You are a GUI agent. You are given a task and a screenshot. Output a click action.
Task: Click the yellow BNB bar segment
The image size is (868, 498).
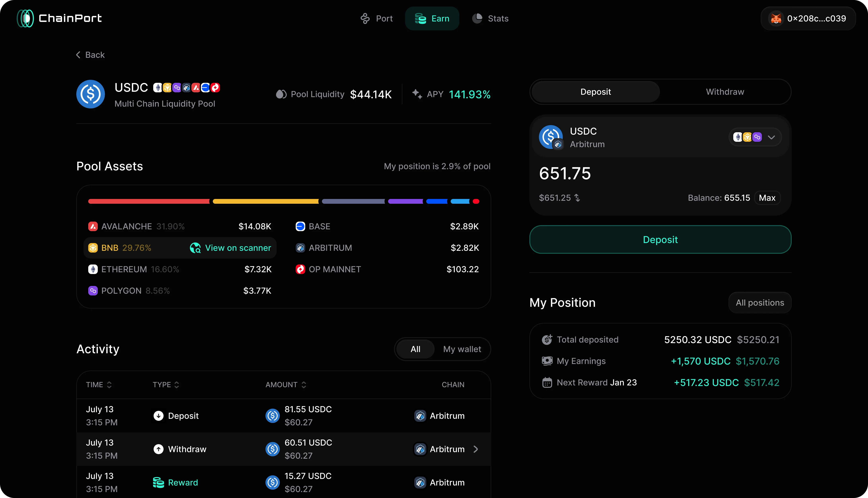coord(266,202)
